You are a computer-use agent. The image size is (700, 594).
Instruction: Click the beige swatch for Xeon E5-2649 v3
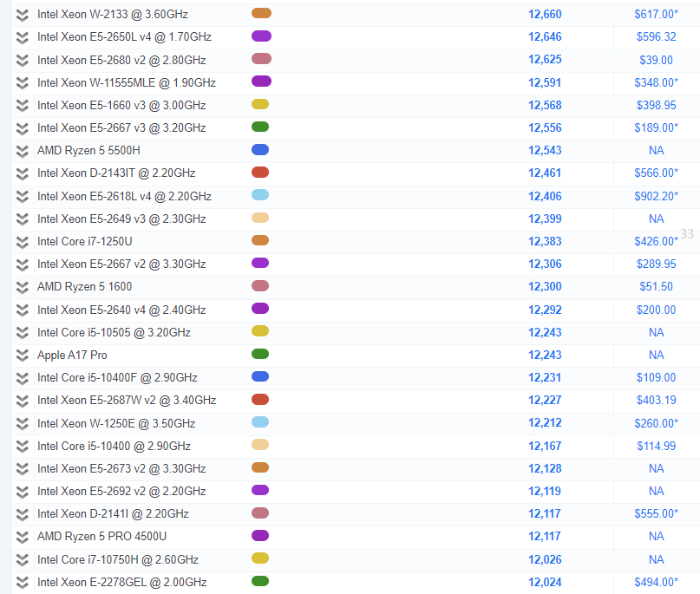pyautogui.click(x=260, y=218)
